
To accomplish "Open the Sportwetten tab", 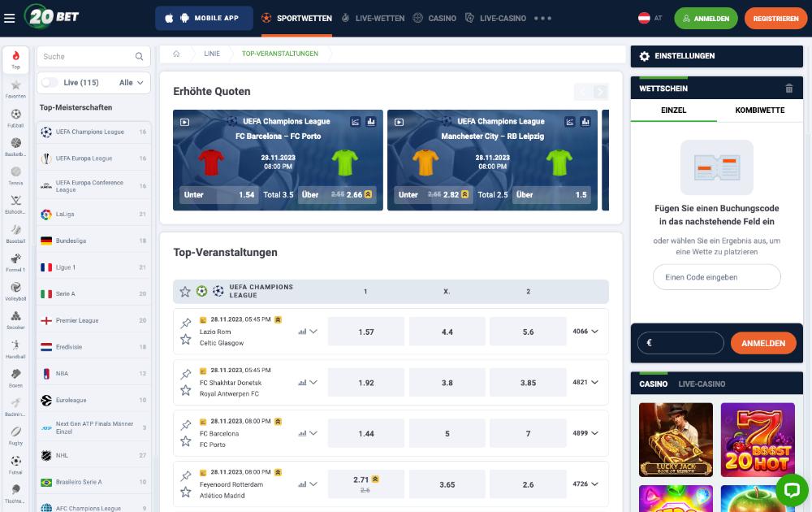I will coord(296,18).
